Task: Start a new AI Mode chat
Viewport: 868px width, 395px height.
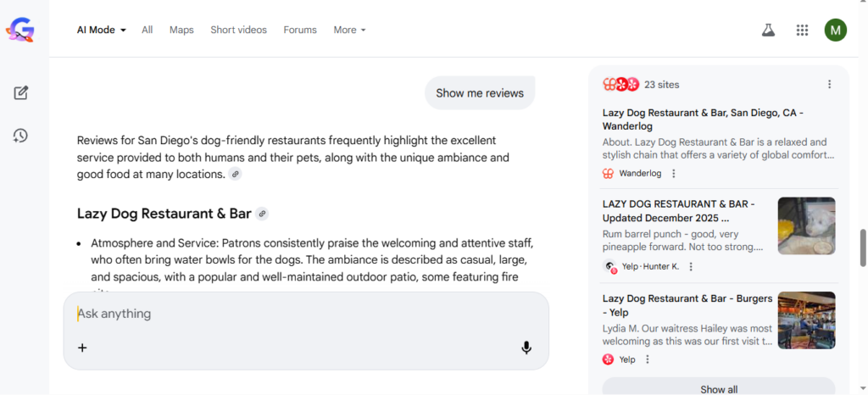Action: pos(21,92)
